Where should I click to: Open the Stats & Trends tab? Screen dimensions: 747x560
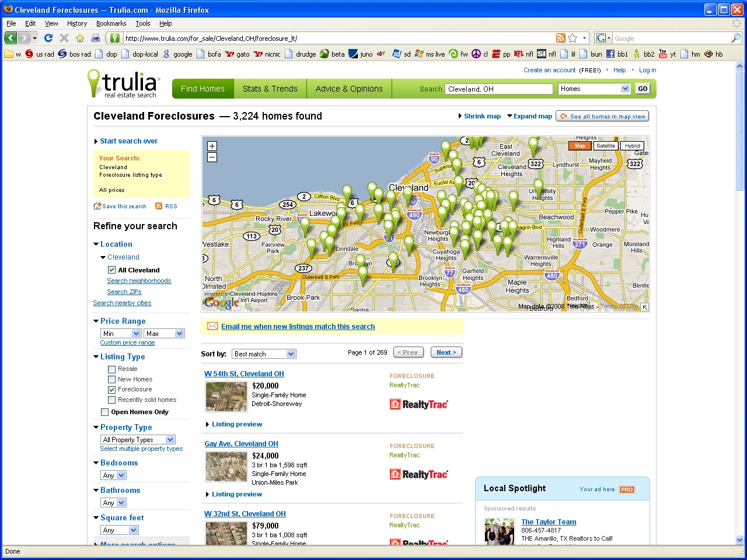coord(270,89)
